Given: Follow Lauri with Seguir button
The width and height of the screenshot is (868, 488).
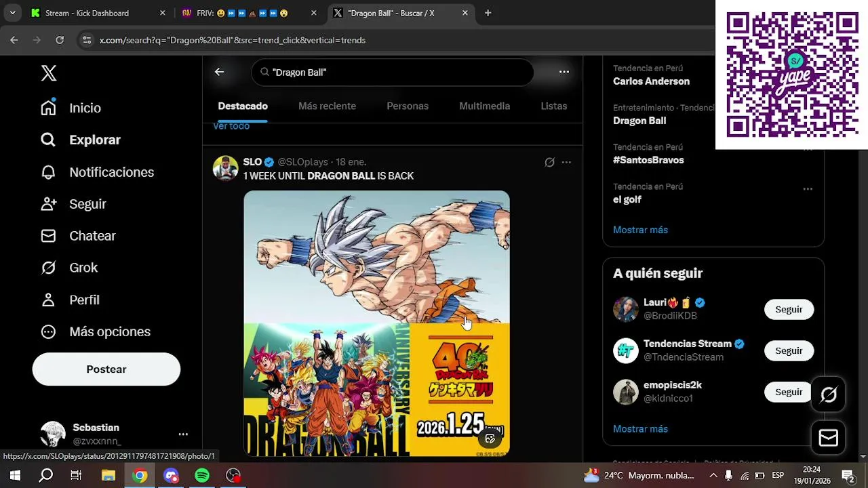Looking at the screenshot, I should pos(789,309).
